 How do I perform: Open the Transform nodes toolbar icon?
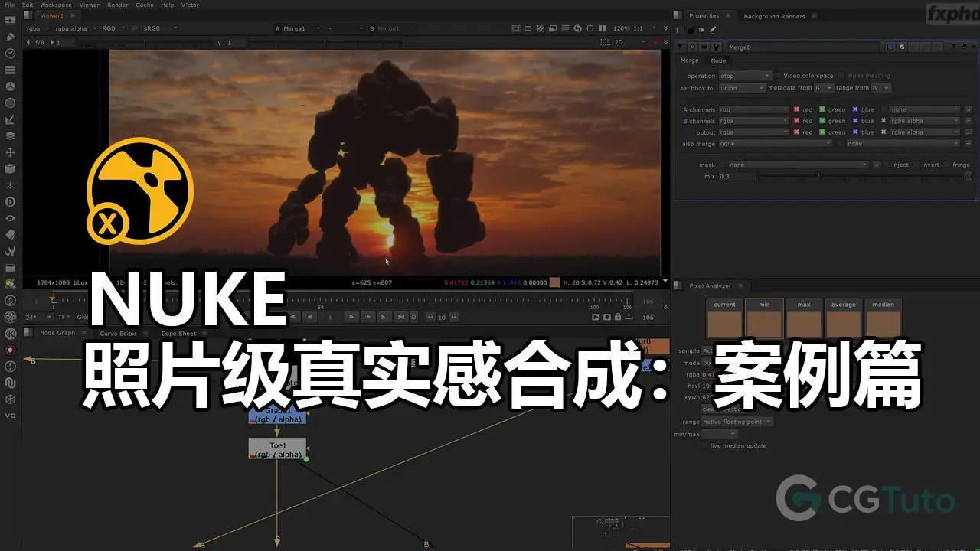point(11,152)
